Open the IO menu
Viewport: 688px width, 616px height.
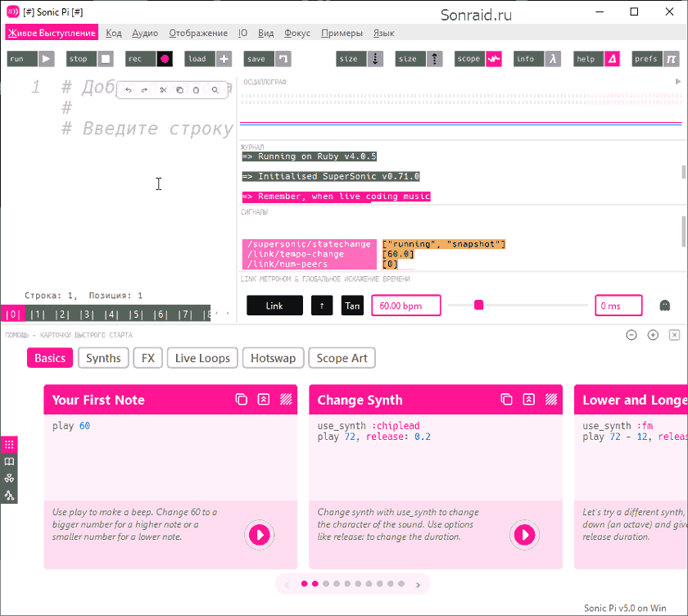point(242,33)
